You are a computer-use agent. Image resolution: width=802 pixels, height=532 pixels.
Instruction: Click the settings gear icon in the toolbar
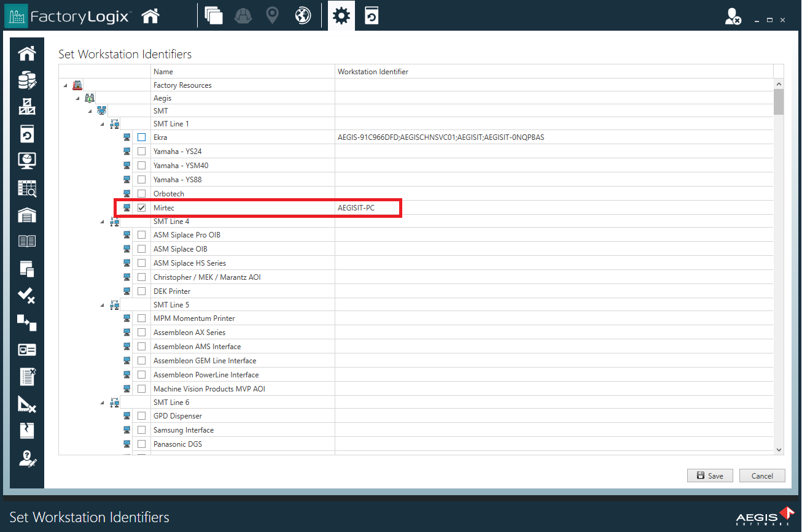click(341, 15)
